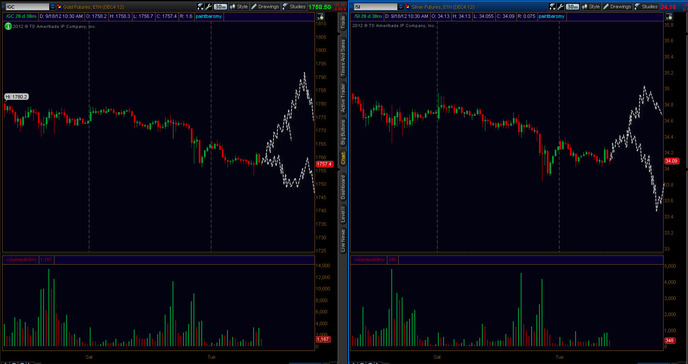
Task: Open wrench settings on Silver chart
Action: point(560,7)
